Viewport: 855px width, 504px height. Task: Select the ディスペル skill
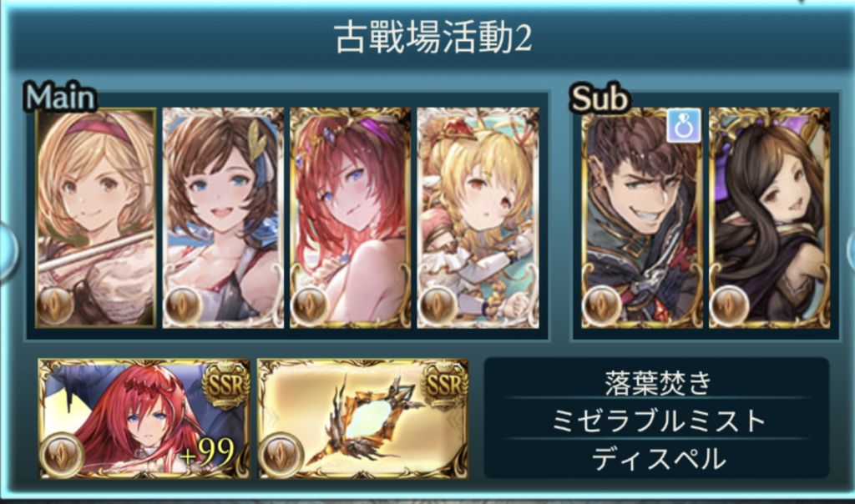point(658,459)
